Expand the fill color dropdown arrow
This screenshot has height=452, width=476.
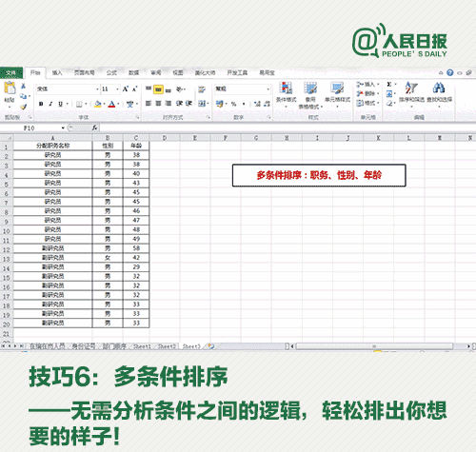[104, 104]
